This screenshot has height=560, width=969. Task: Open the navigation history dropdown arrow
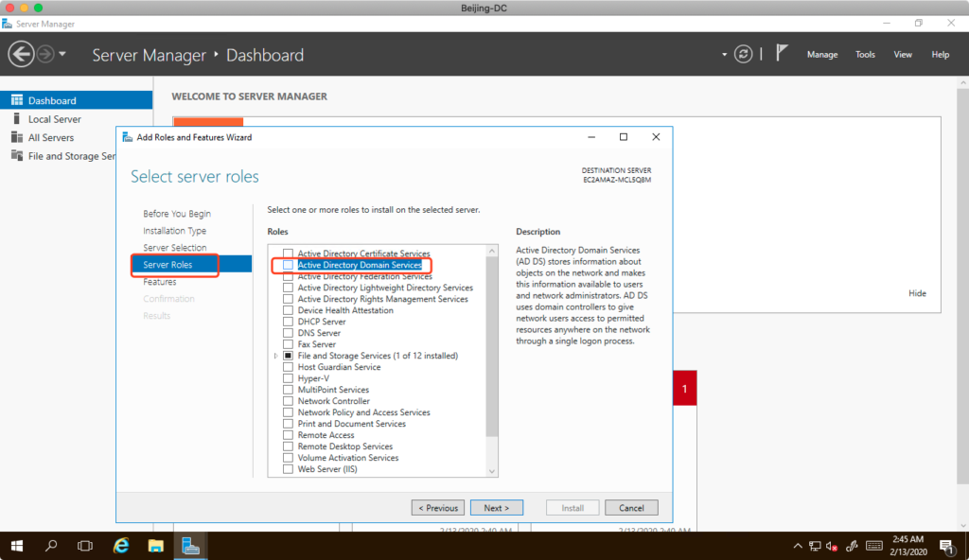point(62,54)
